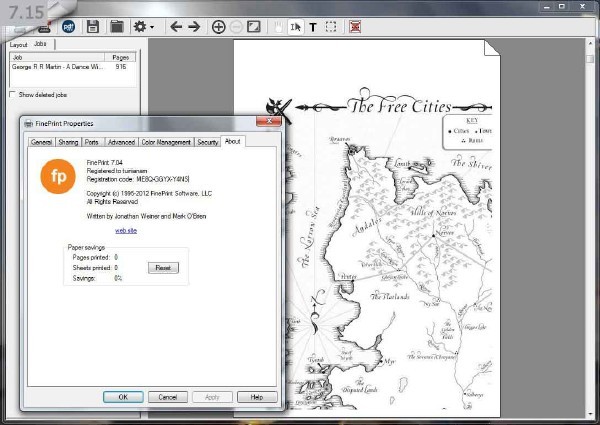Click the scrollbar up arrow
The image size is (600, 425).
tap(590, 43)
